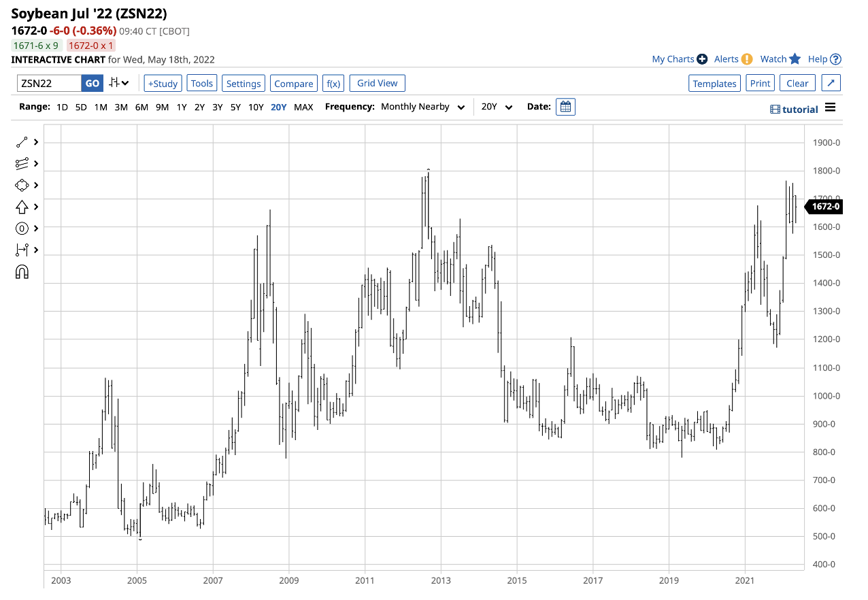
Task: Click the 1671-6 x 9 bid quote
Action: (x=36, y=46)
